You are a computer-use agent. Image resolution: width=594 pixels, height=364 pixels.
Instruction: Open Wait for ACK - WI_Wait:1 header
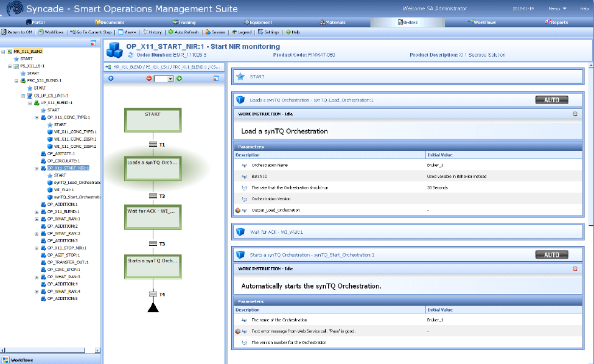click(408, 232)
